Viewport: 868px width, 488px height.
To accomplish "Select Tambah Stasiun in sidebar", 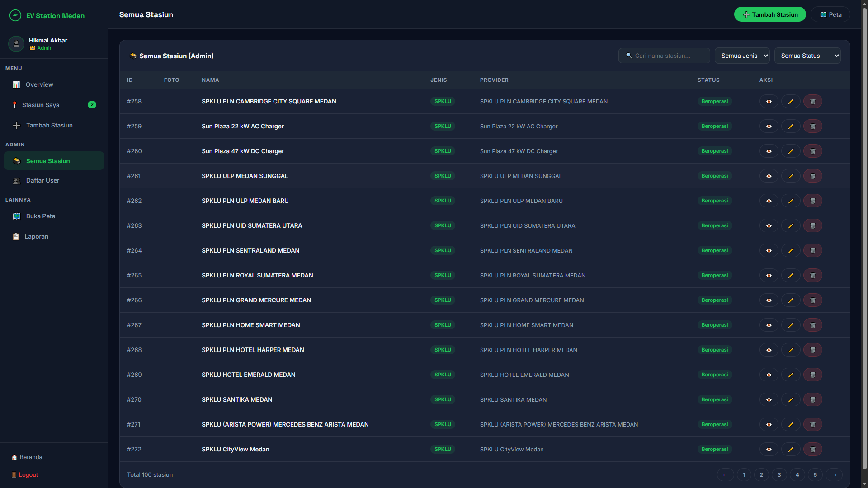I will point(54,125).
